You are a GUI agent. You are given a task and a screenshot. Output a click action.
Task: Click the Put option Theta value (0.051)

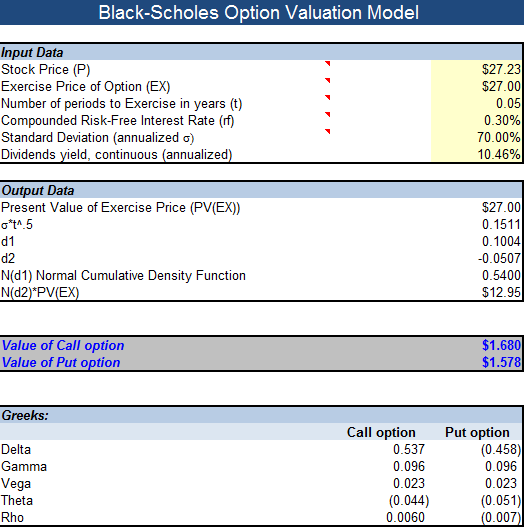[501, 500]
